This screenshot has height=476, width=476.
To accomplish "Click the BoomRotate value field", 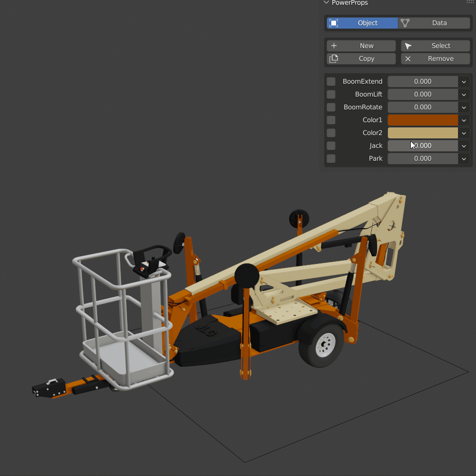I will click(423, 107).
